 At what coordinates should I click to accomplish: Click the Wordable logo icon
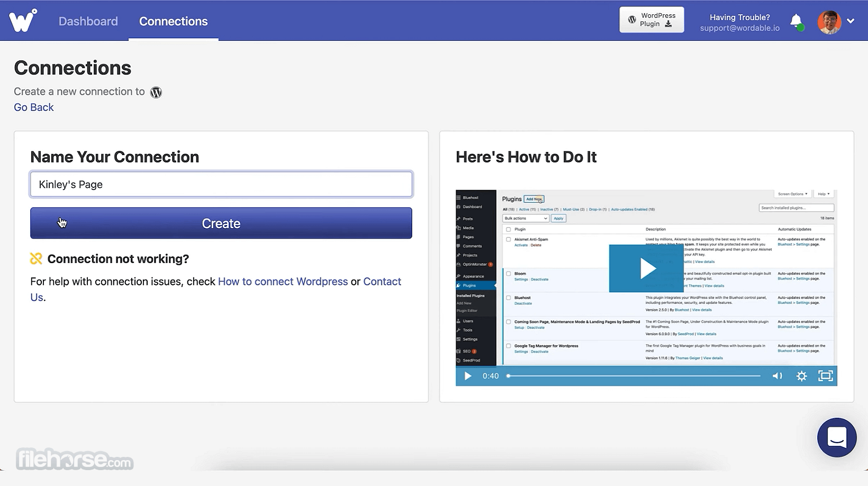(x=23, y=21)
